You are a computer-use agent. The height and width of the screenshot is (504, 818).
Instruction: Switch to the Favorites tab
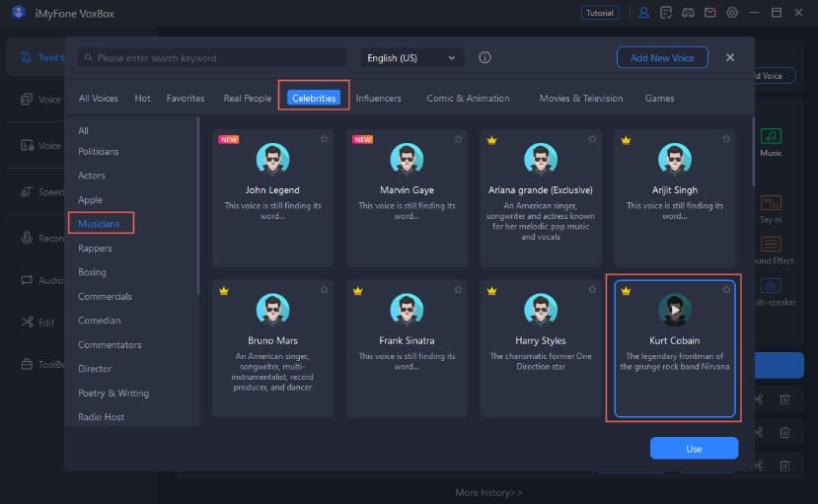coord(186,98)
